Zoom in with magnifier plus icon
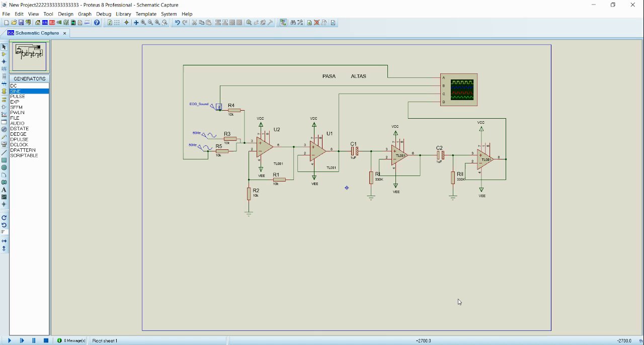Screen dimensions: 644x345 click(x=143, y=23)
